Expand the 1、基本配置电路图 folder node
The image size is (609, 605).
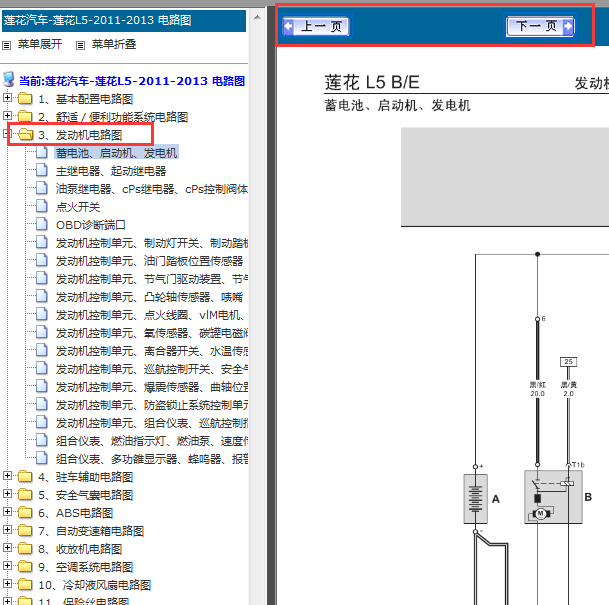(x=7, y=97)
